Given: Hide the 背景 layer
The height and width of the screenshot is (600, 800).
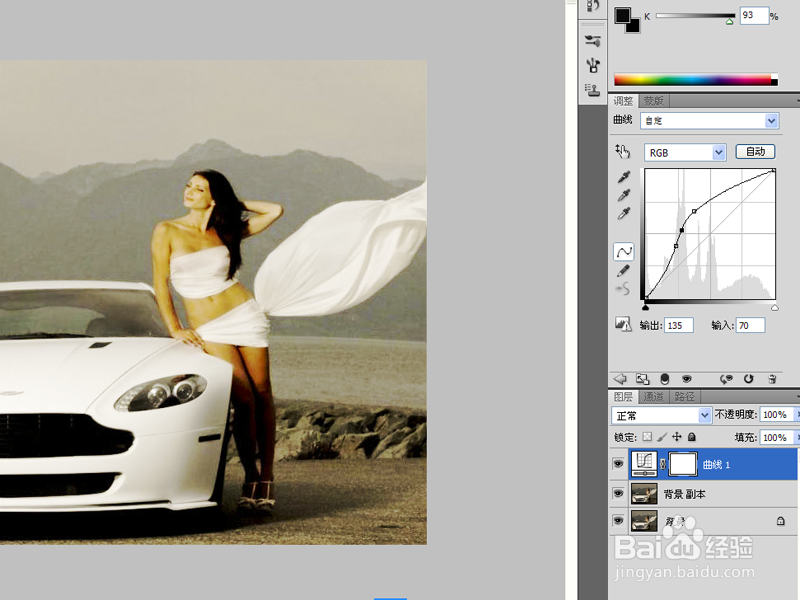Looking at the screenshot, I should pos(618,521).
